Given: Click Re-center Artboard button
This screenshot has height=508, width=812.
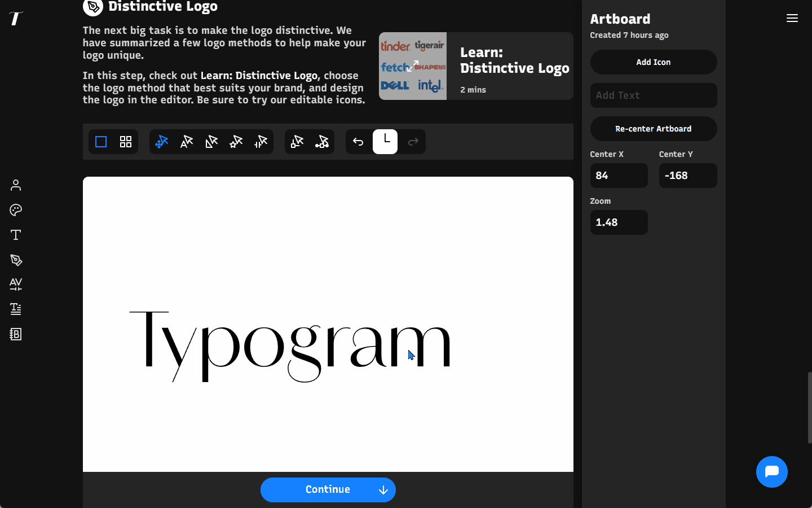Looking at the screenshot, I should click(x=654, y=129).
